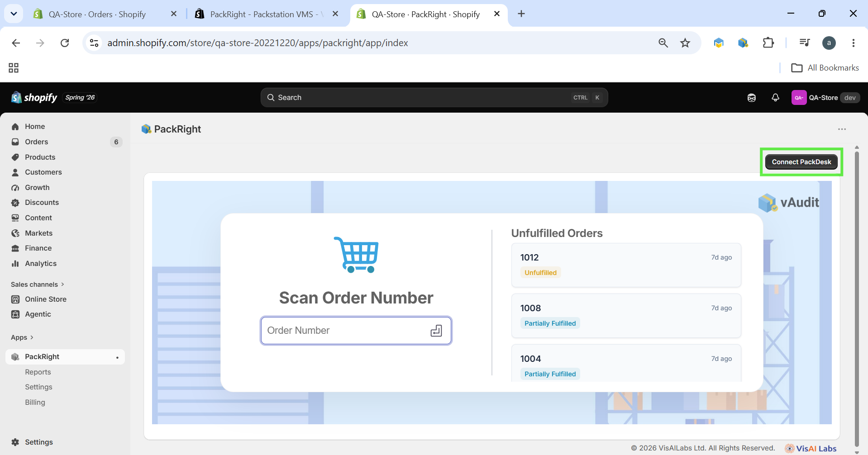868x455 pixels.
Task: Click the Online Store icon
Action: [x=15, y=299]
